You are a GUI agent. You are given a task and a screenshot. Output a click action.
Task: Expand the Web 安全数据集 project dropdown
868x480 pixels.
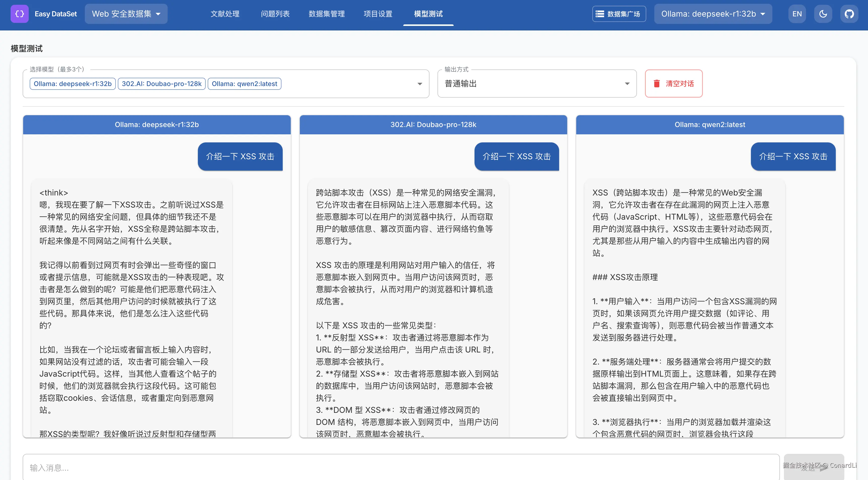click(126, 14)
